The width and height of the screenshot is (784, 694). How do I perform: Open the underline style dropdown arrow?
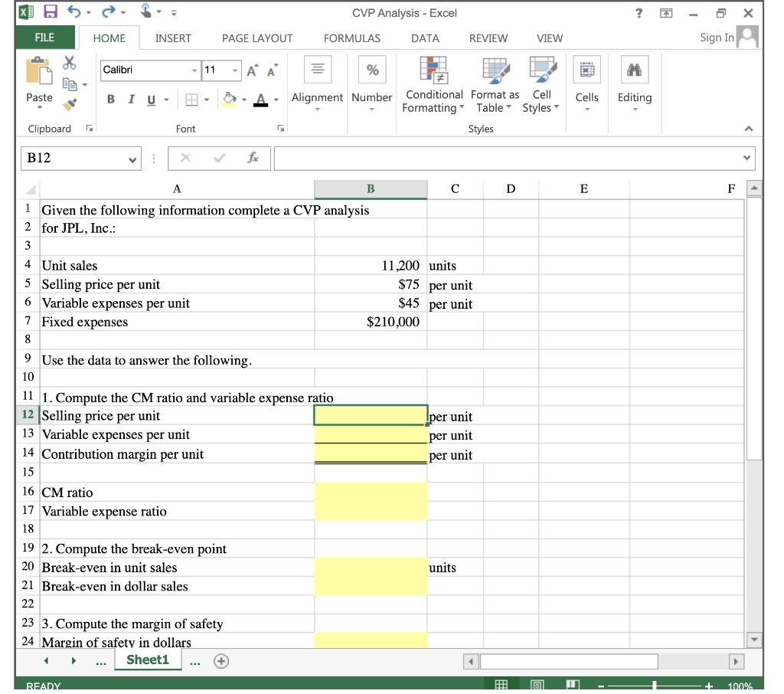point(166,100)
